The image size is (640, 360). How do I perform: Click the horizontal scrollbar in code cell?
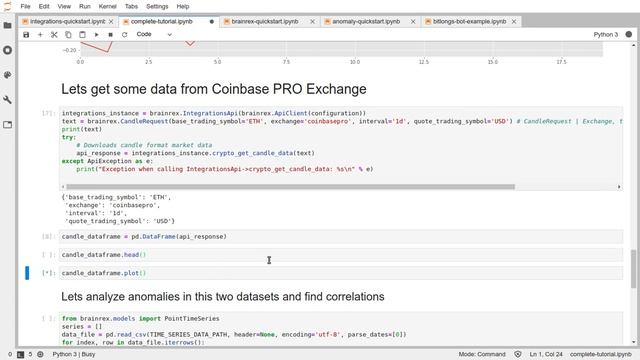(x=291, y=187)
